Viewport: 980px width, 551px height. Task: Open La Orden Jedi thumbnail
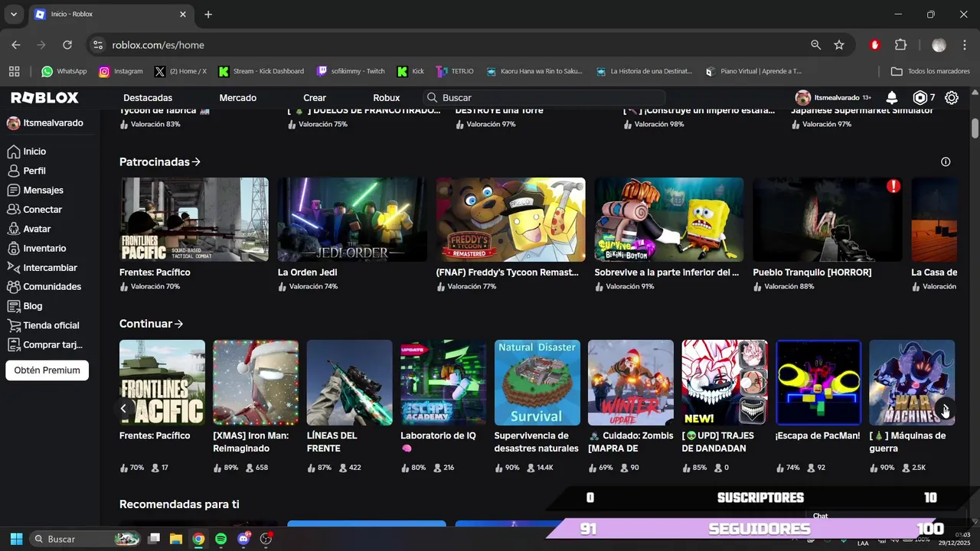(352, 220)
